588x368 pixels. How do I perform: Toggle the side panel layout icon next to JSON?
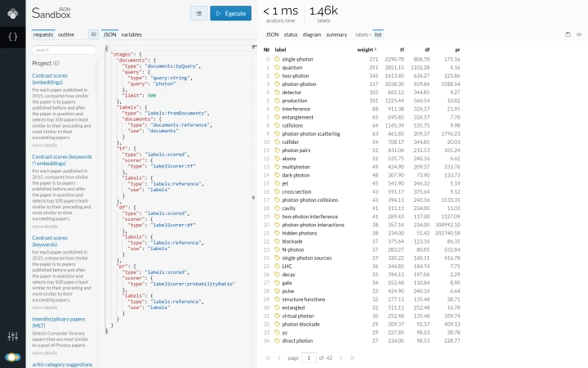click(x=93, y=34)
